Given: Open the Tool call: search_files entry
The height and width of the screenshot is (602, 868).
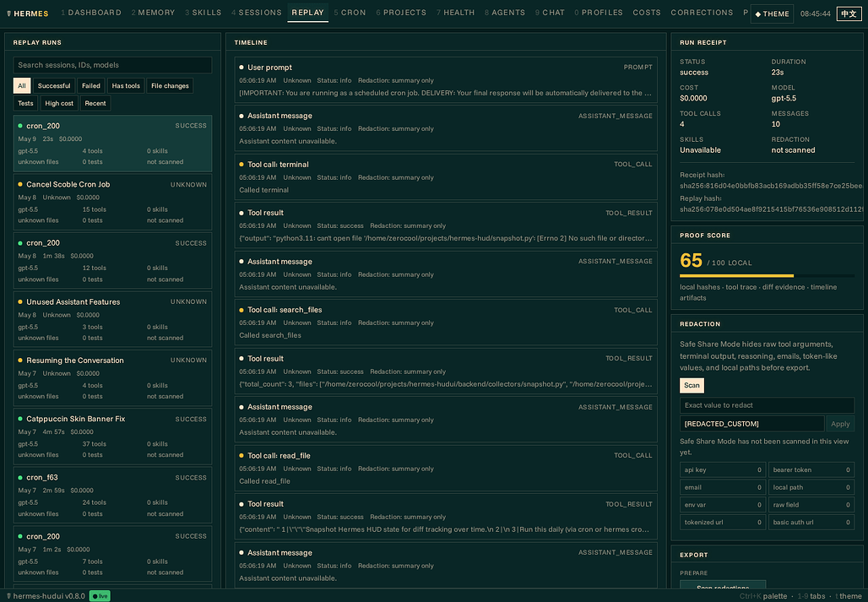Looking at the screenshot, I should pos(446,323).
